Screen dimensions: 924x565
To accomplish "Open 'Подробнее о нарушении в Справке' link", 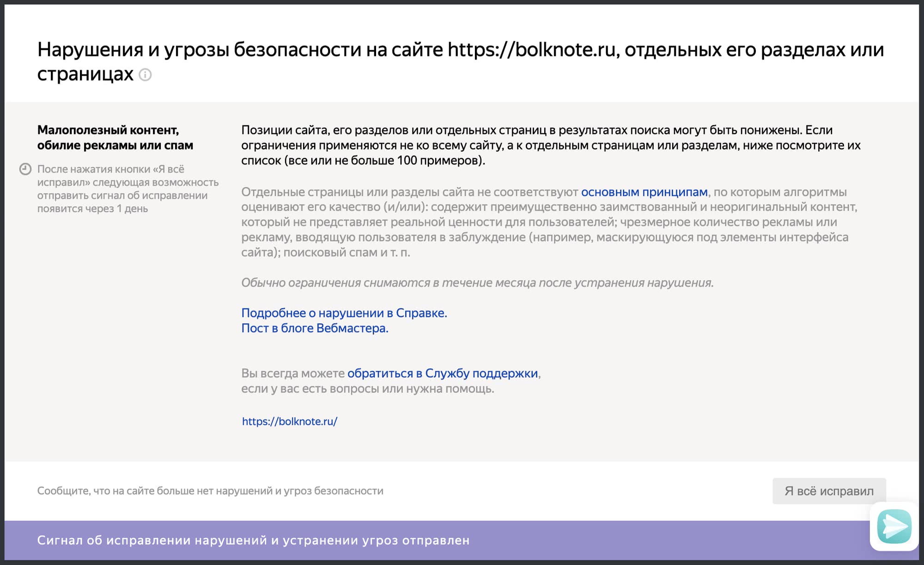I will pos(344,313).
